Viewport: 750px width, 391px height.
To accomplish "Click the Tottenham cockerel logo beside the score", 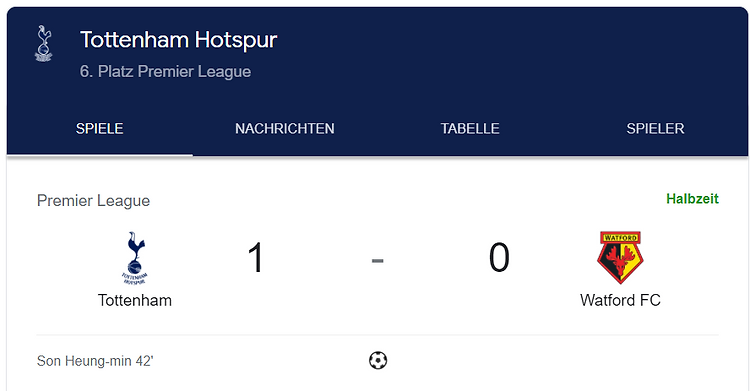I will click(135, 258).
